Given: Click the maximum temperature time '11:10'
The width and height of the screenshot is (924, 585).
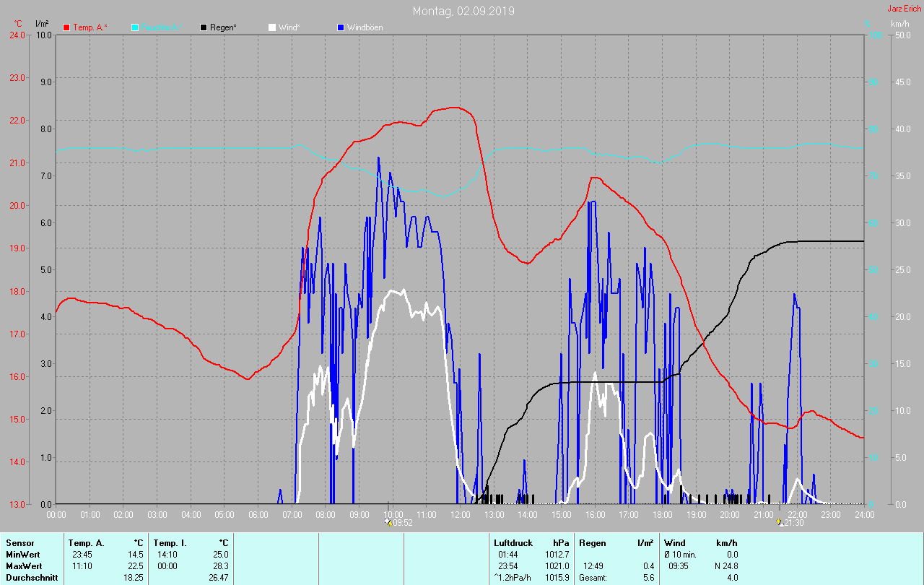Looking at the screenshot, I should tap(82, 566).
